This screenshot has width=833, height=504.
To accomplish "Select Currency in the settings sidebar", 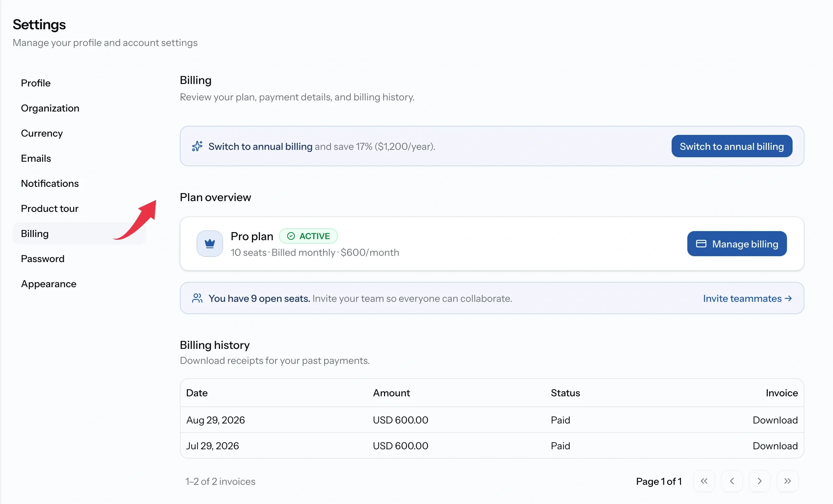I will pyautogui.click(x=79, y=133).
